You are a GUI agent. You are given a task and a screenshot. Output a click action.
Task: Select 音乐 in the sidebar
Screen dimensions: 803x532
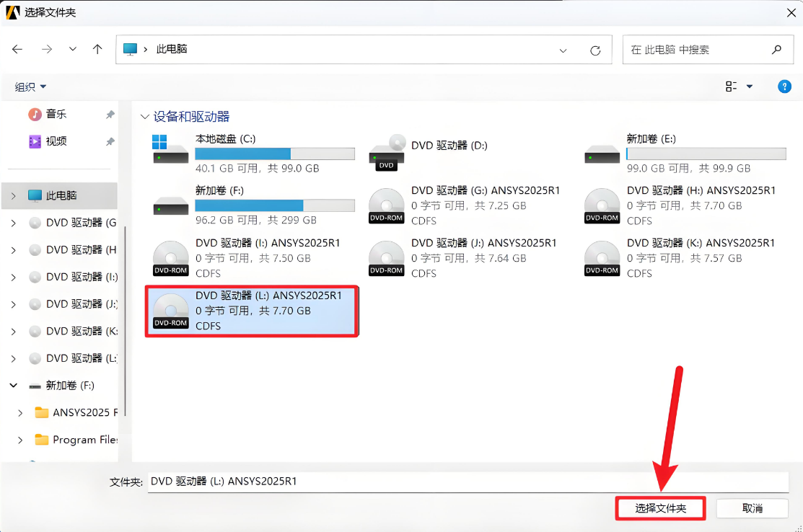tap(56, 114)
